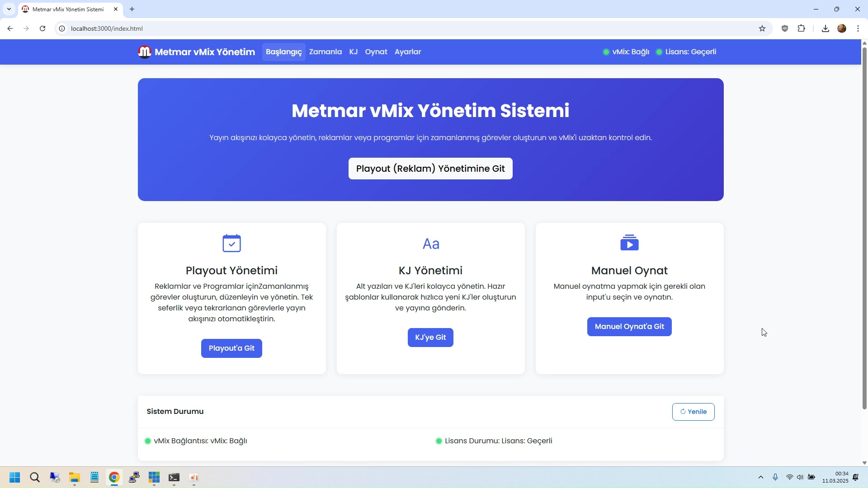868x488 pixels.
Task: Click the 'Lisans Durumu: Lisans: Geçerli' status text
Action: pos(499,441)
